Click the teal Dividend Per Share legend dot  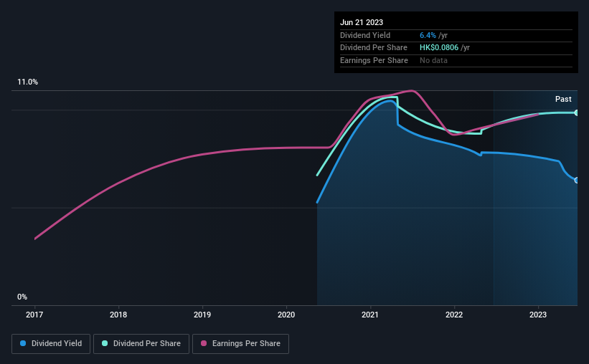[x=105, y=343]
